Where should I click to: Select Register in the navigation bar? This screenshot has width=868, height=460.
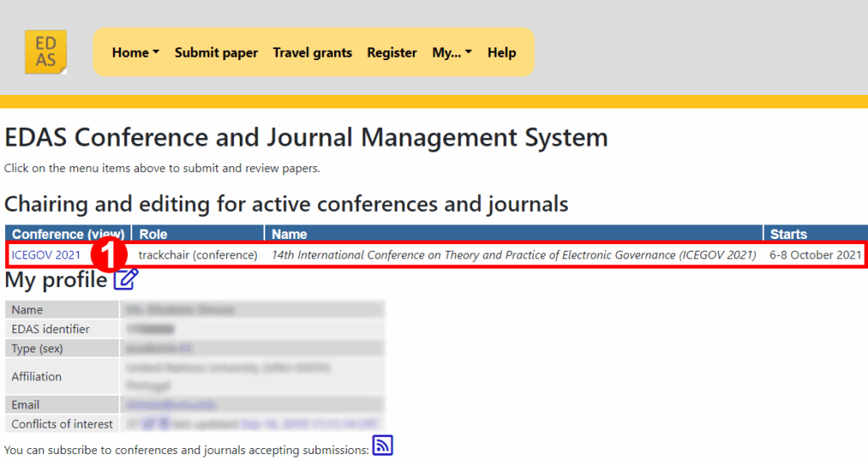(x=392, y=53)
